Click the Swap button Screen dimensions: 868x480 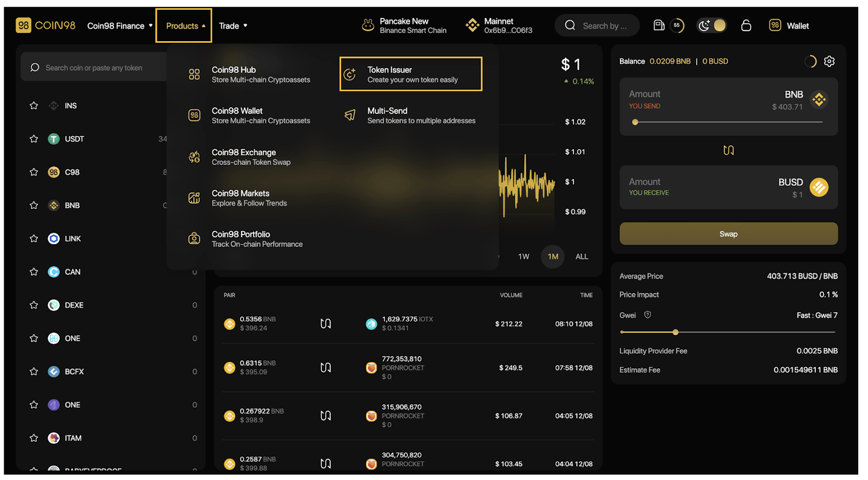tap(729, 234)
